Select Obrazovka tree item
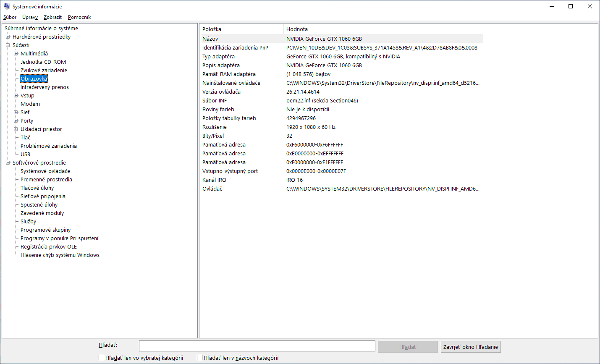 (x=34, y=79)
